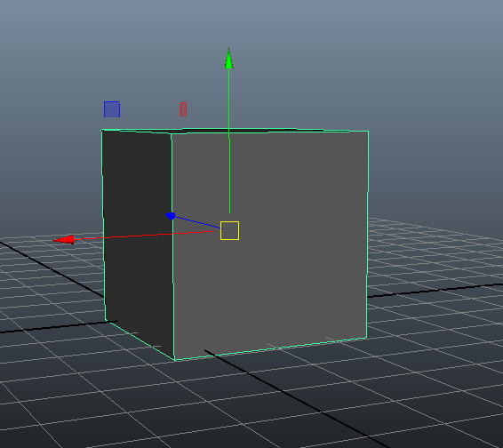The image size is (503, 448).
Task: Click the red X-axis move arrow
Action: [x=64, y=240]
